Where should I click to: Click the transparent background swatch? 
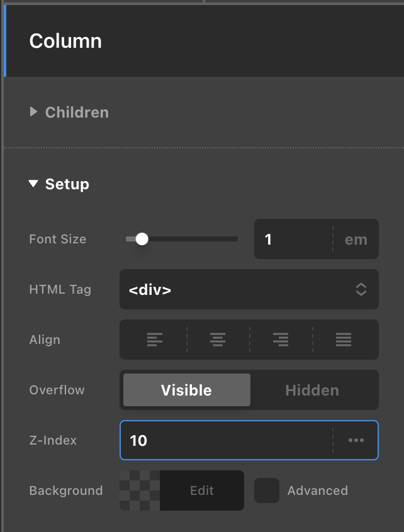pos(140,490)
